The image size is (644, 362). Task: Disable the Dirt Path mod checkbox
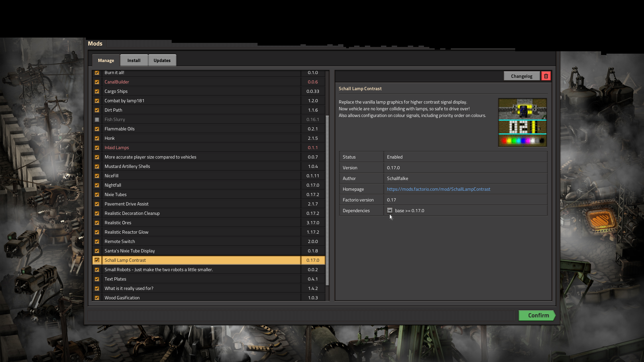[x=97, y=110]
